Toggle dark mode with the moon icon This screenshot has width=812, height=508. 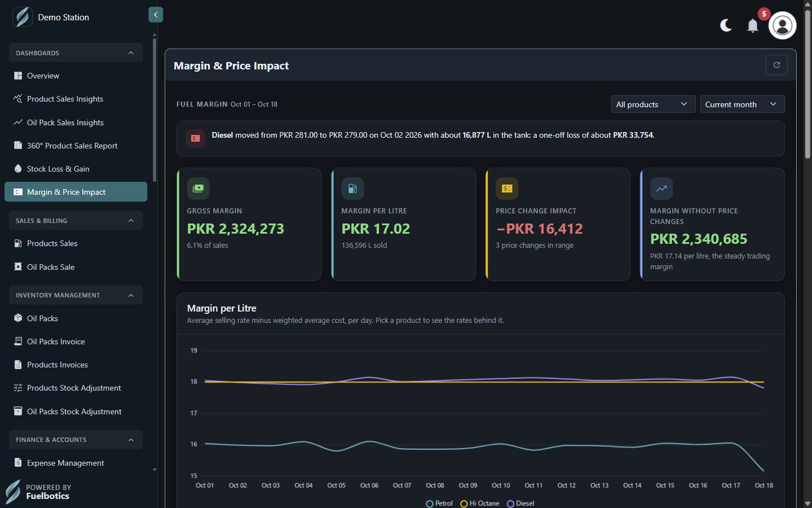[726, 25]
